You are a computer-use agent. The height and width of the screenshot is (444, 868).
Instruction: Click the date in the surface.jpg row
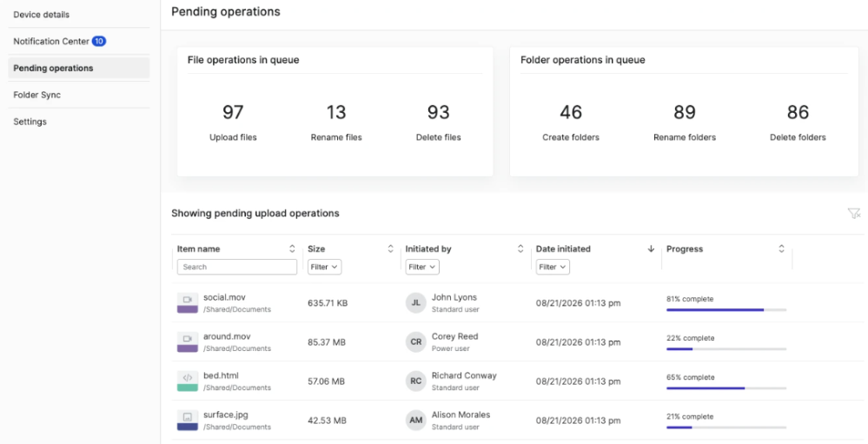(578, 421)
